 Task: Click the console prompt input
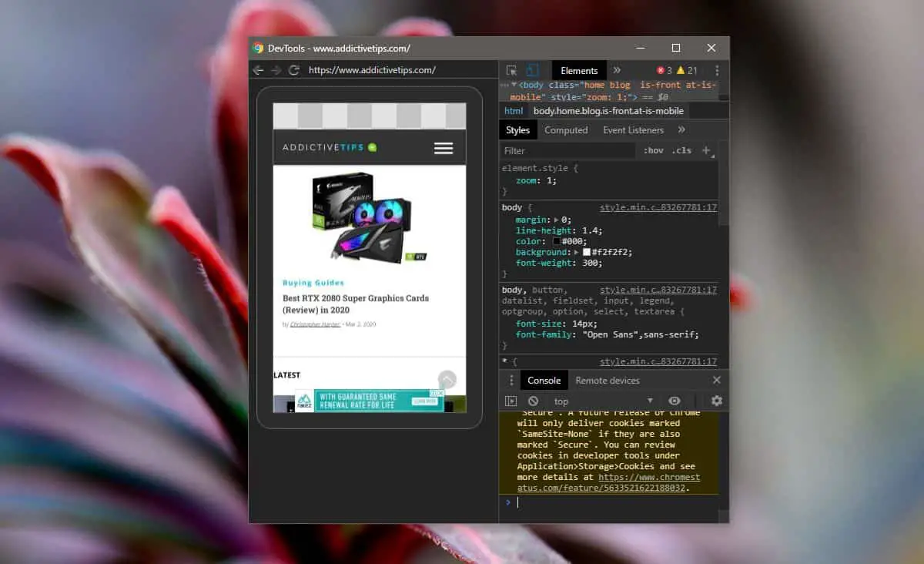(616, 502)
